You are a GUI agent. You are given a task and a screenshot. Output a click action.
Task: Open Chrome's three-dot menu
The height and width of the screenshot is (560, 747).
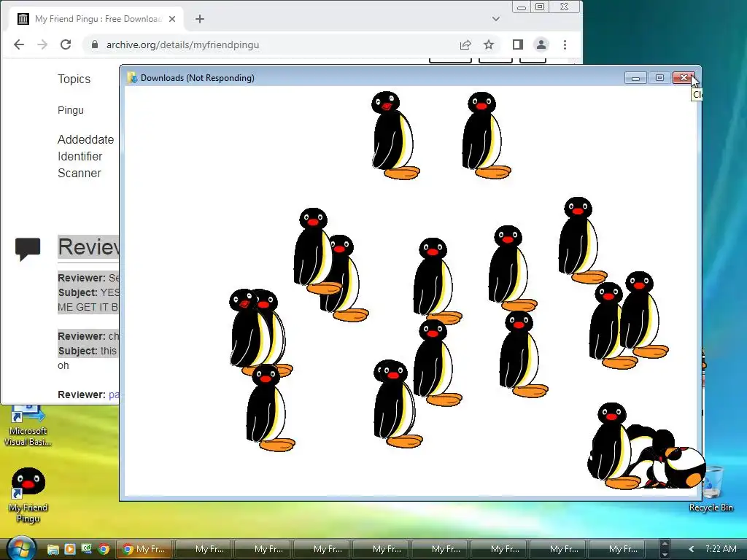565,44
